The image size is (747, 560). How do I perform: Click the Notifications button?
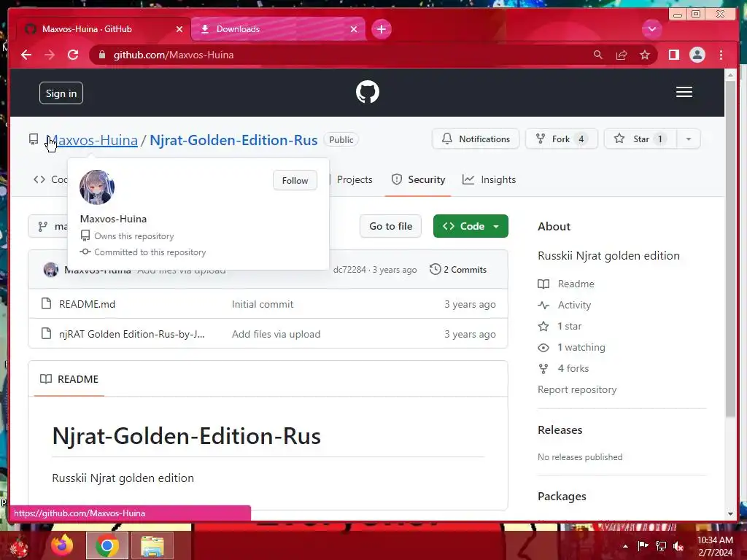coord(476,139)
